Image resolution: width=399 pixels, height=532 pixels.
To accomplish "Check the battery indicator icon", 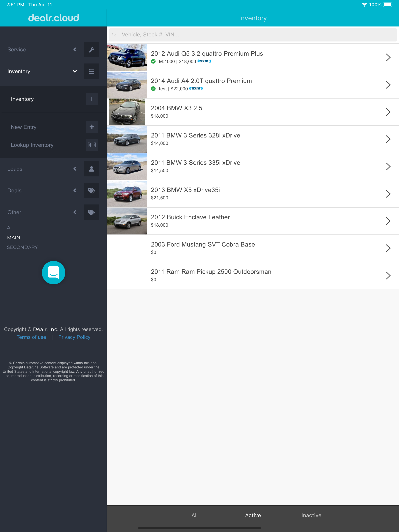I will tap(388, 4).
